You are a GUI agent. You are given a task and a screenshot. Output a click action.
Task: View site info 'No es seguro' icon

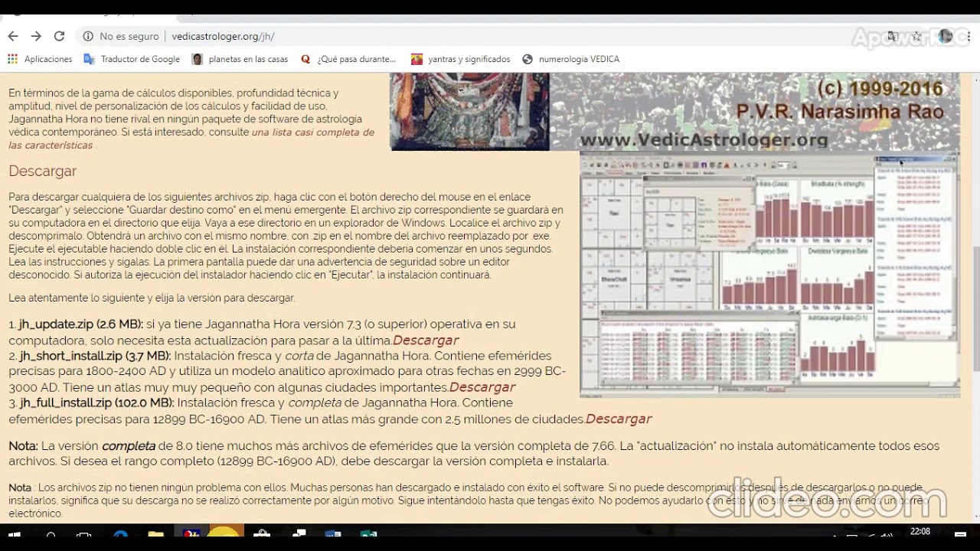tap(88, 36)
